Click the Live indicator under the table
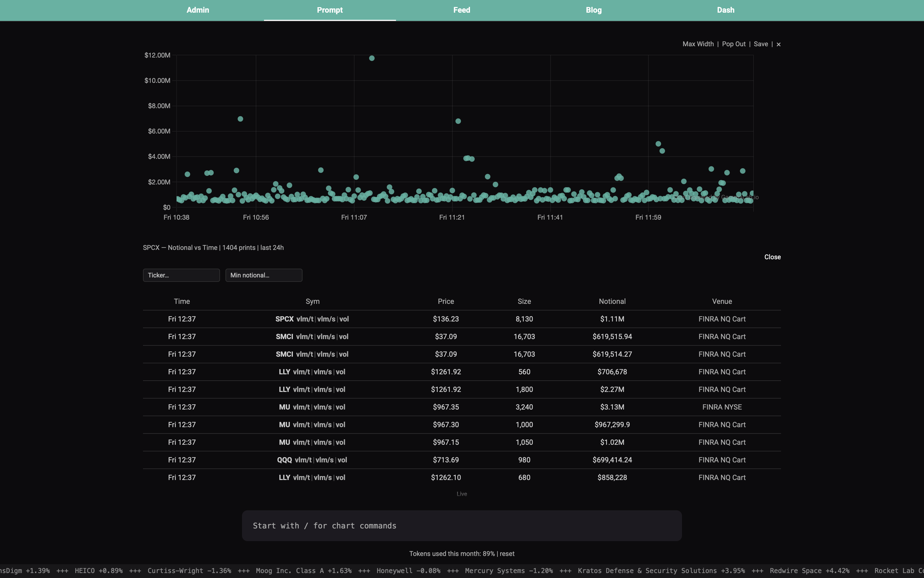 (462, 494)
